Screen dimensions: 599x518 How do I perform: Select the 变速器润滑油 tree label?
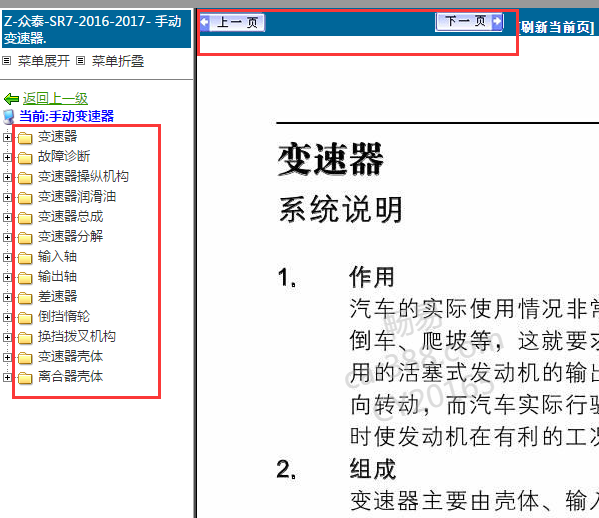(77, 196)
